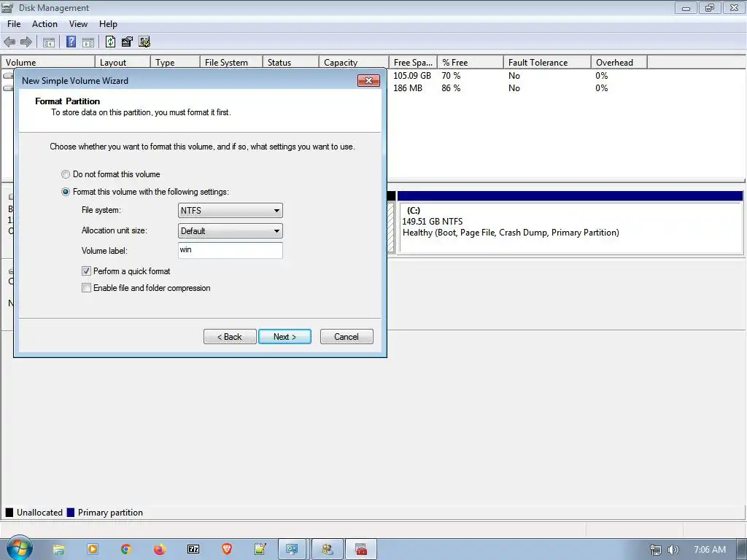Switch to the Disk Management taskbar window

click(x=292, y=550)
